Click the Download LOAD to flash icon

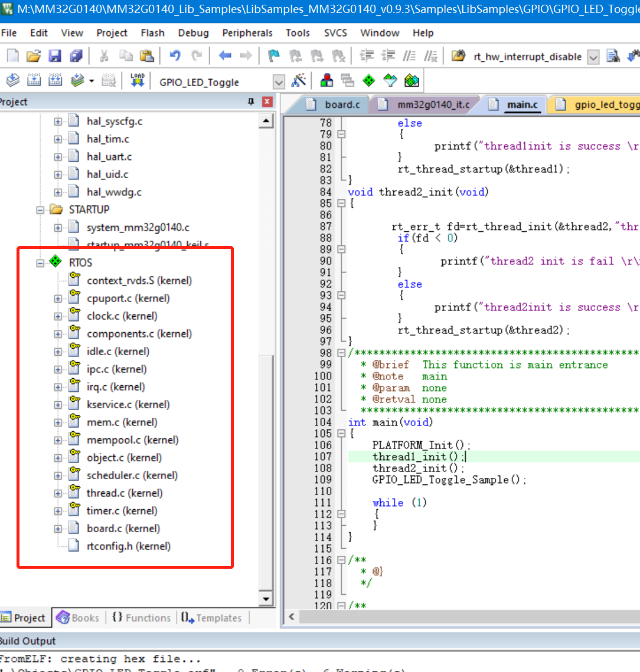click(138, 81)
